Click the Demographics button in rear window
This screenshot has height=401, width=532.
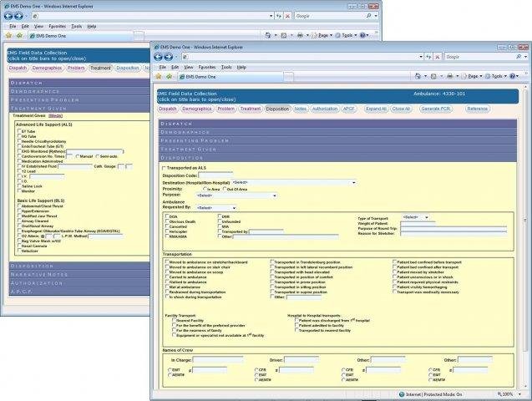click(47, 68)
